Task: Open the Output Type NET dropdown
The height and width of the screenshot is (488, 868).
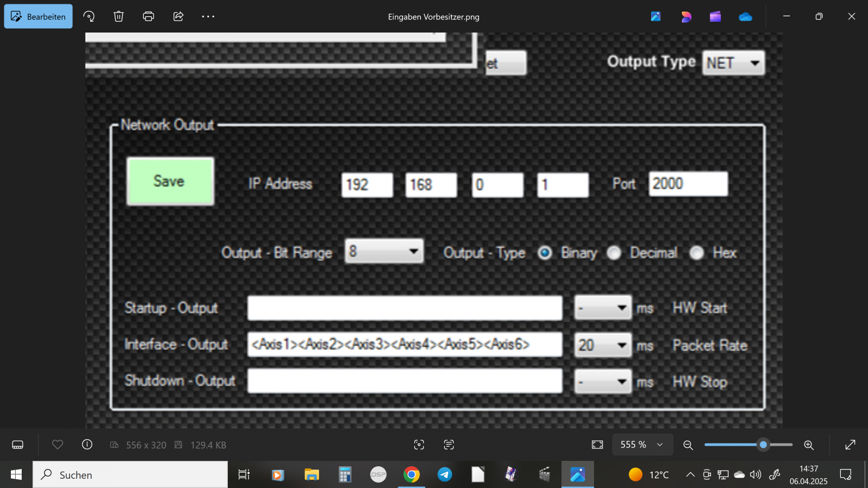Action: coord(733,63)
